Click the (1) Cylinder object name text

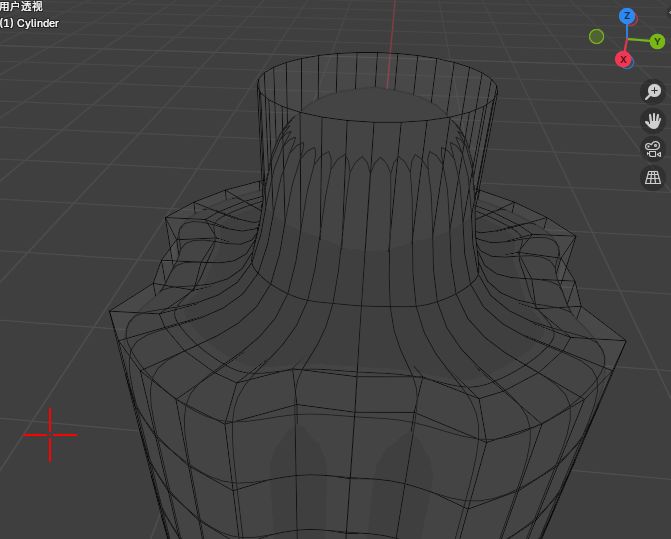(30, 23)
